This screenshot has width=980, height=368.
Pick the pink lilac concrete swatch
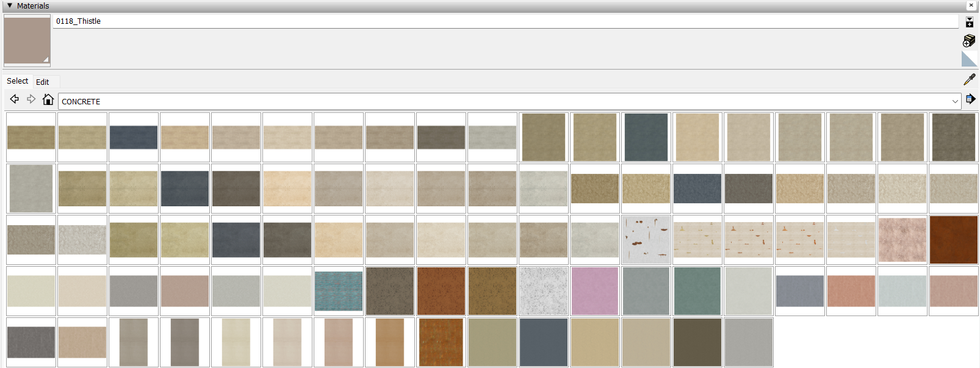pos(595,291)
